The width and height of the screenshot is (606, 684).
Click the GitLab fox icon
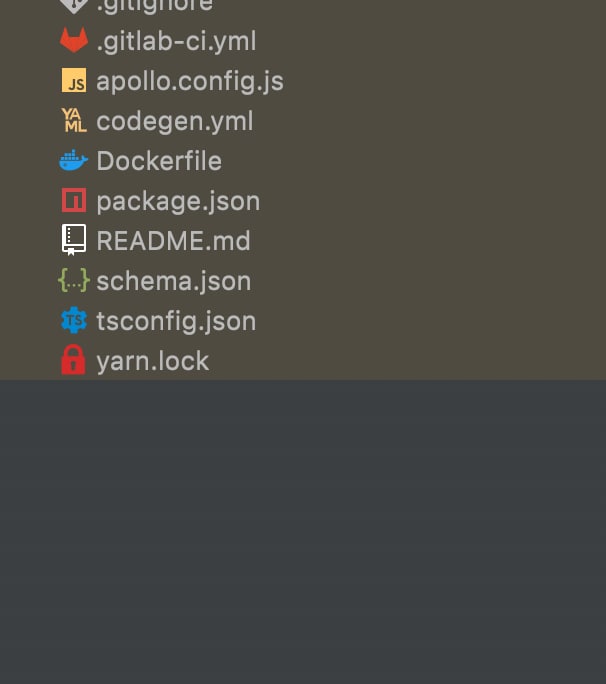click(74, 41)
